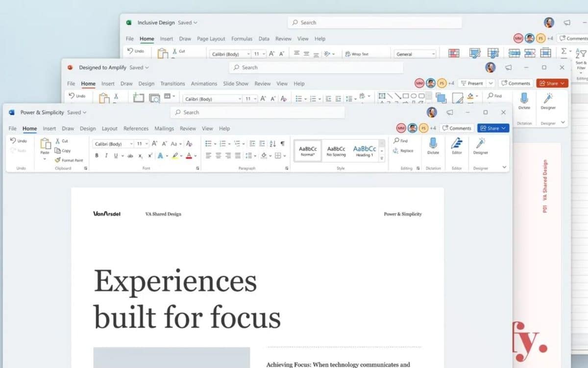Screen dimensions: 588x368
Task: Clear all formatting in Word
Action: point(188,144)
